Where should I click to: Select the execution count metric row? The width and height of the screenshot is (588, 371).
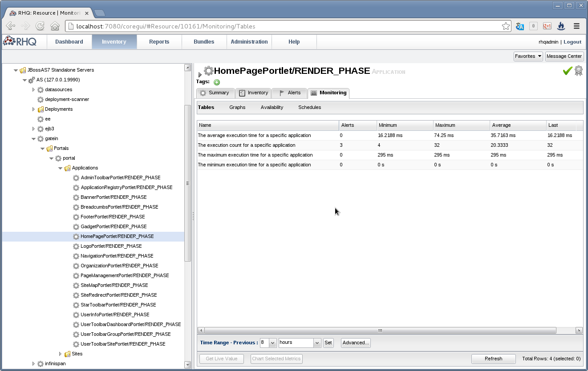[x=390, y=145]
